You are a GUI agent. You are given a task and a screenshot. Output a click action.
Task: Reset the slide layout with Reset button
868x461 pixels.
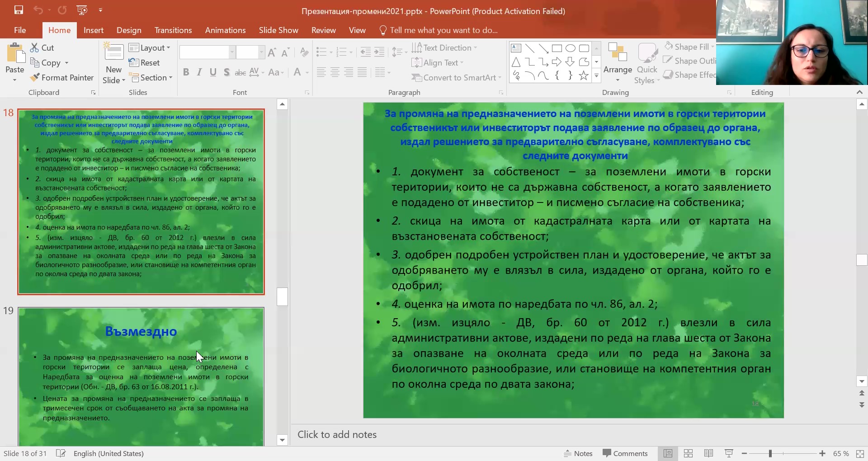point(145,63)
